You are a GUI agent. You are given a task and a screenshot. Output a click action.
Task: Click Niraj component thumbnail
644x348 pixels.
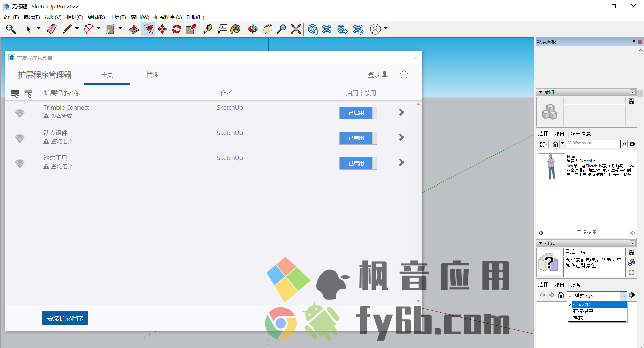pyautogui.click(x=551, y=167)
